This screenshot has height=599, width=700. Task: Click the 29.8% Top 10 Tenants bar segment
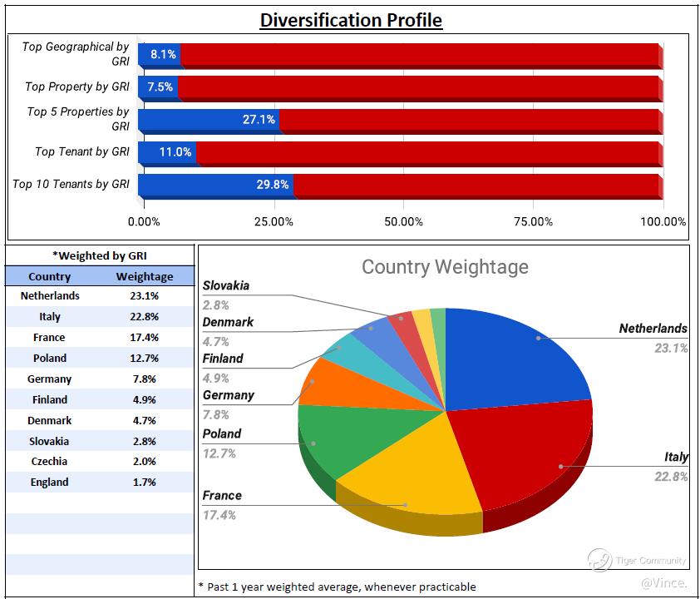click(x=216, y=185)
